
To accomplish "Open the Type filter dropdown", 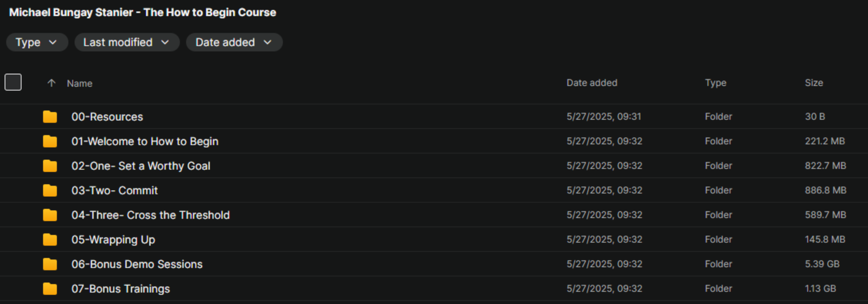I will pos(36,42).
